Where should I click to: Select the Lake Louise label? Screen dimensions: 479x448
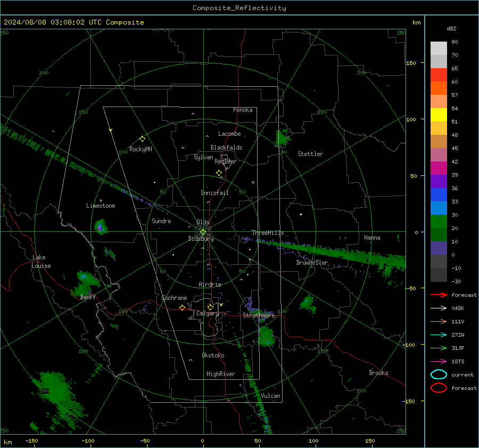click(41, 262)
